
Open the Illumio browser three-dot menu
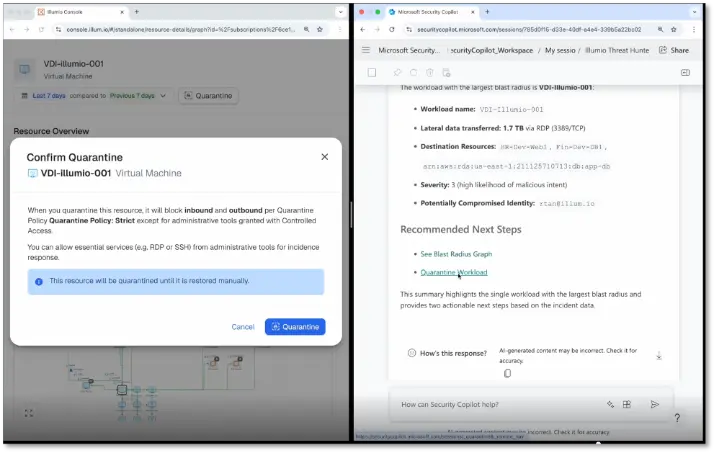[x=340, y=30]
